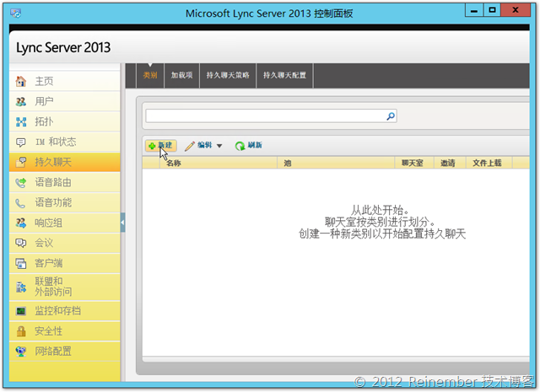Click the magnifier search icon
Image resolution: width=540 pixels, height=392 pixels.
391,116
